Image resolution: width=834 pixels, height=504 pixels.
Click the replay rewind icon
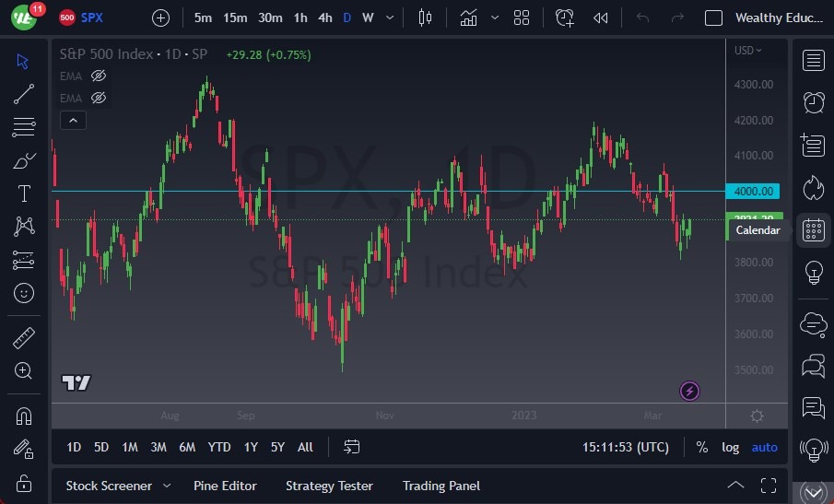pos(600,18)
